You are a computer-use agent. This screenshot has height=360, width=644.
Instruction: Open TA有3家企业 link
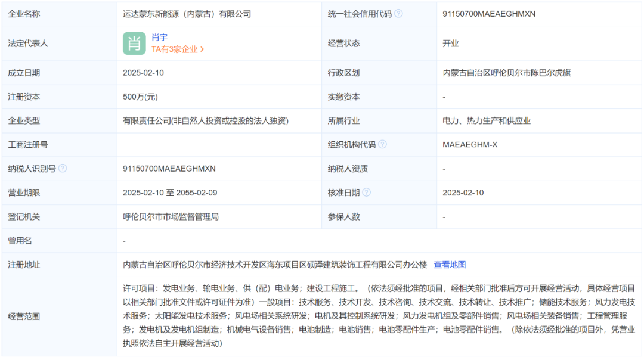click(175, 49)
